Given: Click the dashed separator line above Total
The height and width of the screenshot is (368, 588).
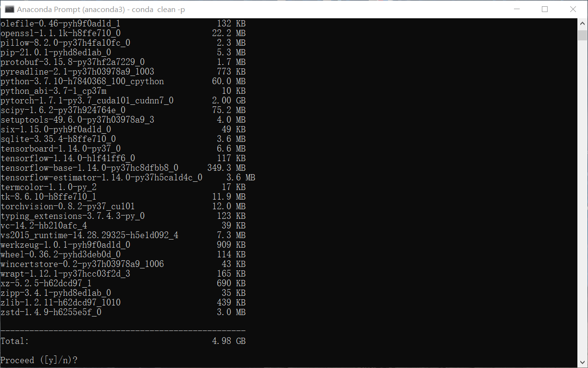Looking at the screenshot, I should pyautogui.click(x=123, y=330).
